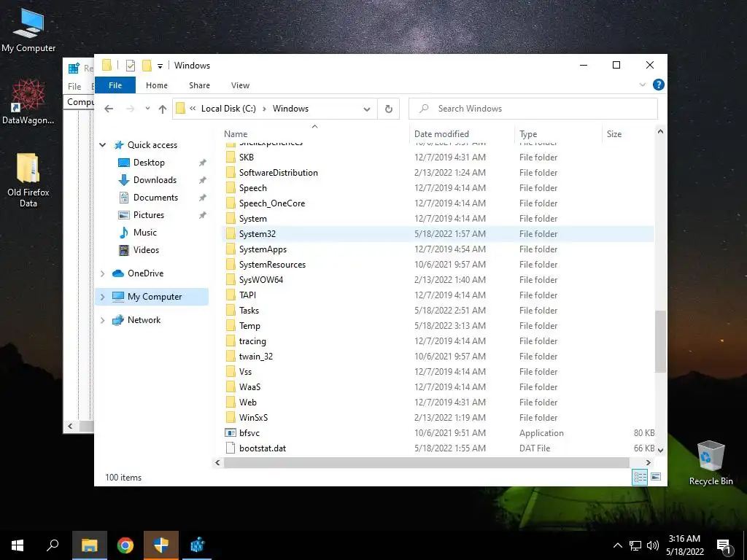747x560 pixels.
Task: Go back with the Back arrow
Action: click(x=109, y=109)
